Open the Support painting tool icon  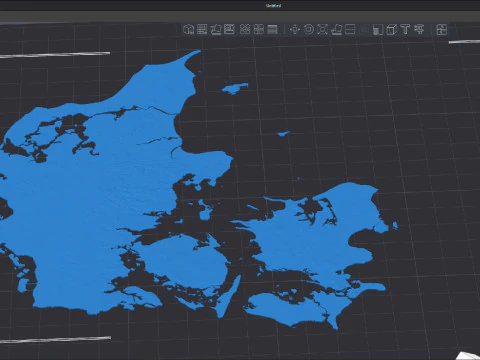[x=378, y=29]
